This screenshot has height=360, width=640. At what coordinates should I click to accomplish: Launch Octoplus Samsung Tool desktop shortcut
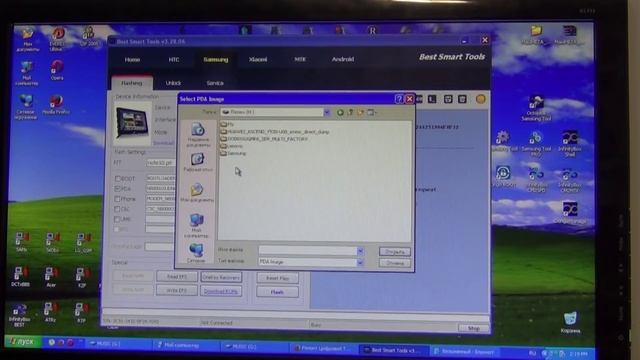coord(536,109)
